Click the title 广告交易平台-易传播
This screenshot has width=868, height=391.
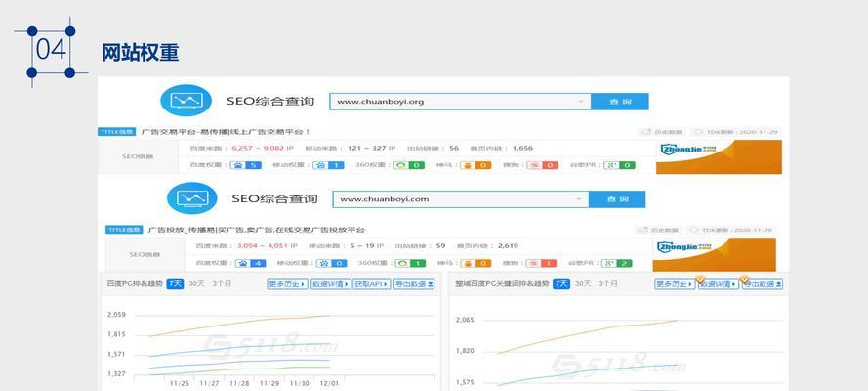point(226,132)
